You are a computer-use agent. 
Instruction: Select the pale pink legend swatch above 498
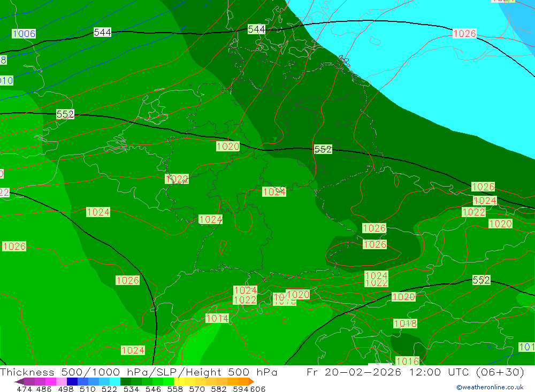(x=62, y=381)
